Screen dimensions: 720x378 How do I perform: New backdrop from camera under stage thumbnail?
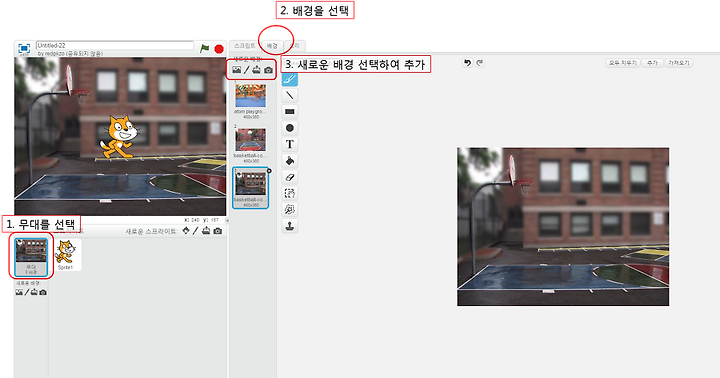pos(43,292)
